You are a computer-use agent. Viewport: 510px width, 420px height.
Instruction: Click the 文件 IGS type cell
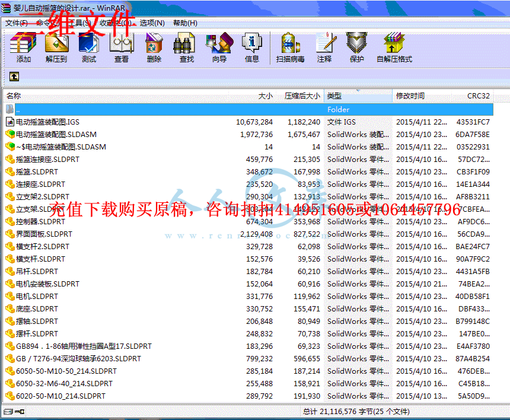[342, 122]
